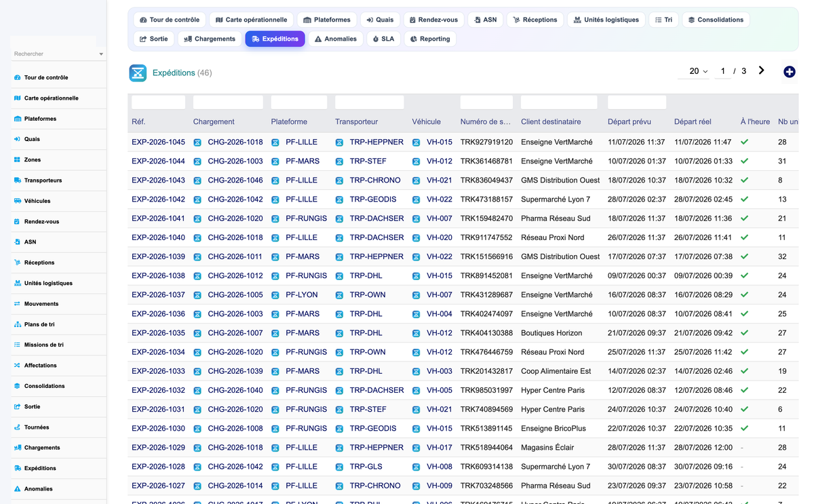This screenshot has height=504, width=814.
Task: Open page size dropdown showing 20
Action: 694,71
